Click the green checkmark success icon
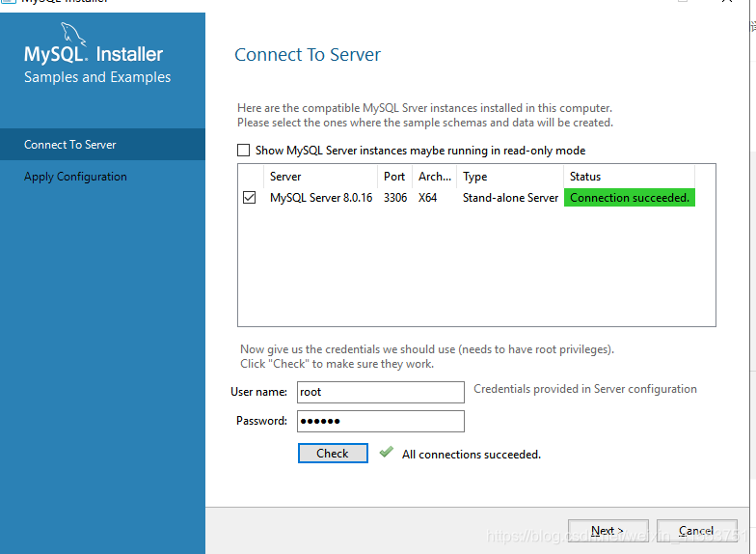This screenshot has height=554, width=756. pyautogui.click(x=386, y=452)
